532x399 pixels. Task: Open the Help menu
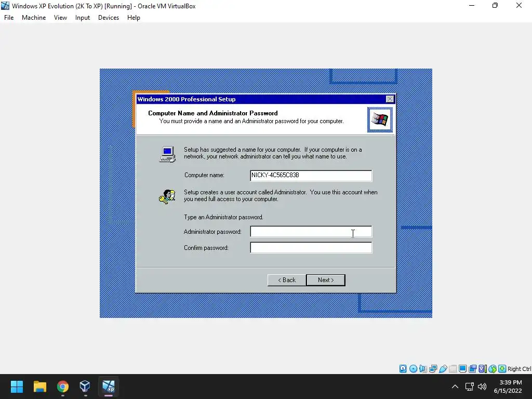point(134,18)
